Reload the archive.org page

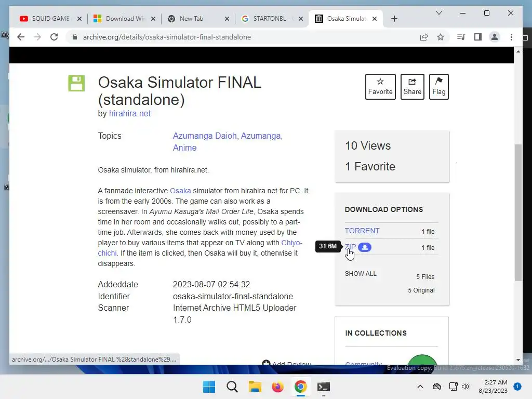coord(54,37)
